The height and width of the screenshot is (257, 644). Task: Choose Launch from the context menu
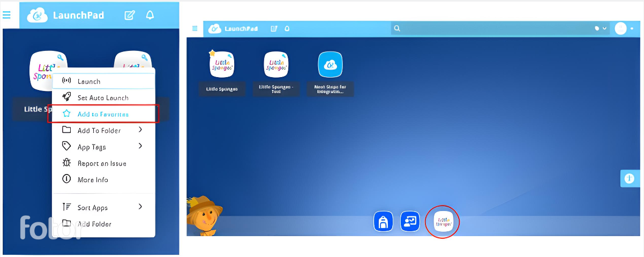(x=89, y=81)
